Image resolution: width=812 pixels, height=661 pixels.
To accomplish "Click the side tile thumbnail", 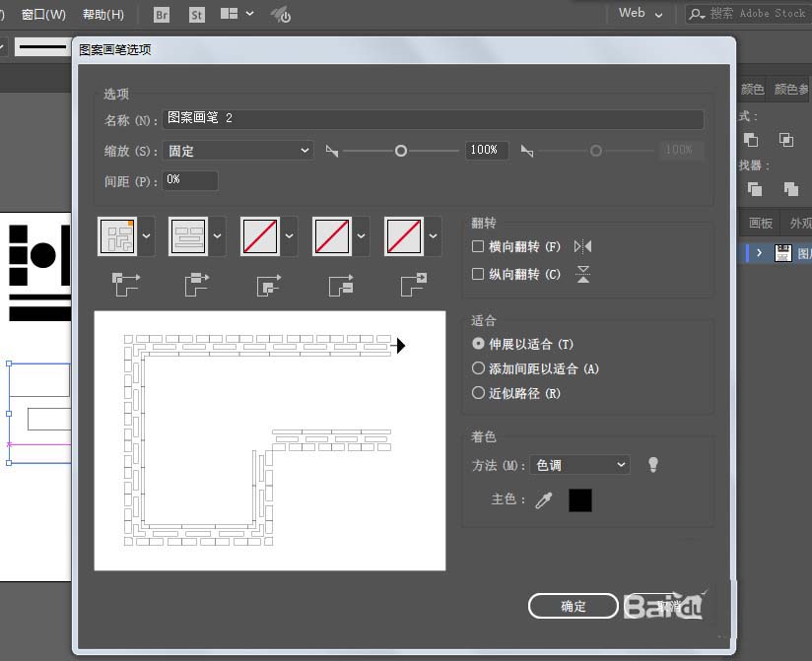I will 188,236.
